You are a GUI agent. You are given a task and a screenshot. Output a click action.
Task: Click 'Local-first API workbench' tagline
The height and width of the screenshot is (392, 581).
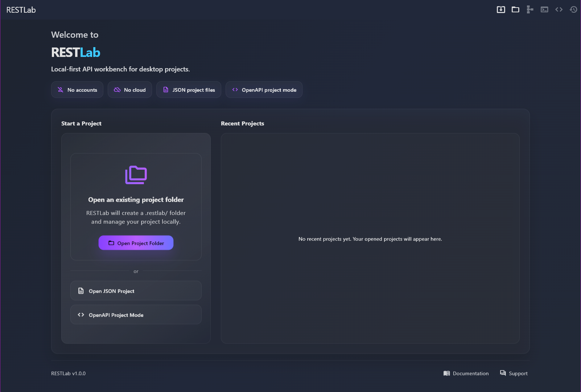[x=120, y=69]
